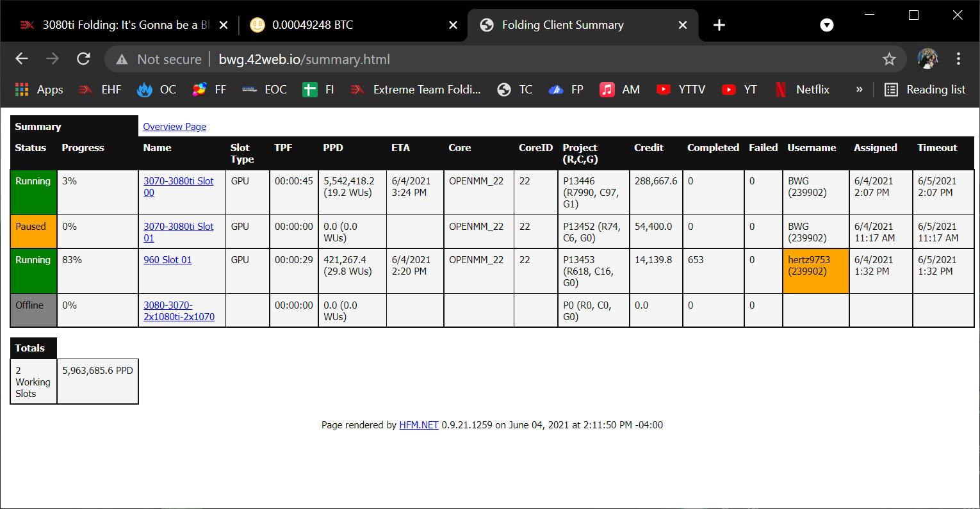
Task: Open new tab with plus button
Action: 719,25
